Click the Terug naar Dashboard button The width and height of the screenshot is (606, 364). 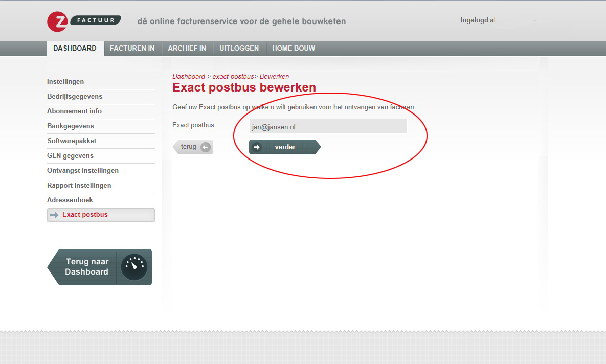coord(99,267)
